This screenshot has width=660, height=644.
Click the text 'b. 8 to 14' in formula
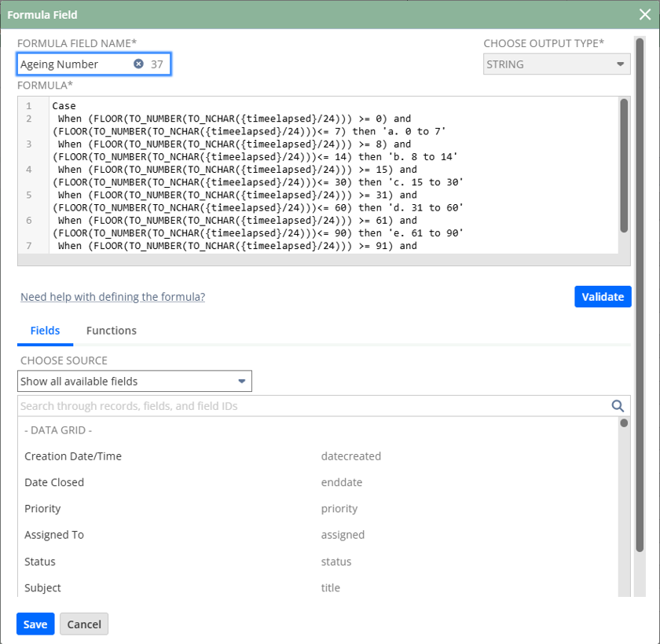point(423,157)
